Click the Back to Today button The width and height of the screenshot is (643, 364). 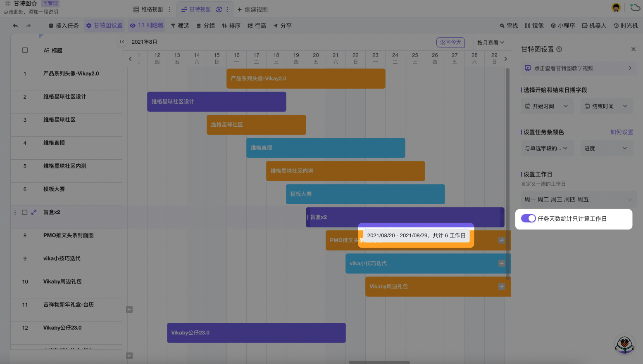(x=450, y=42)
